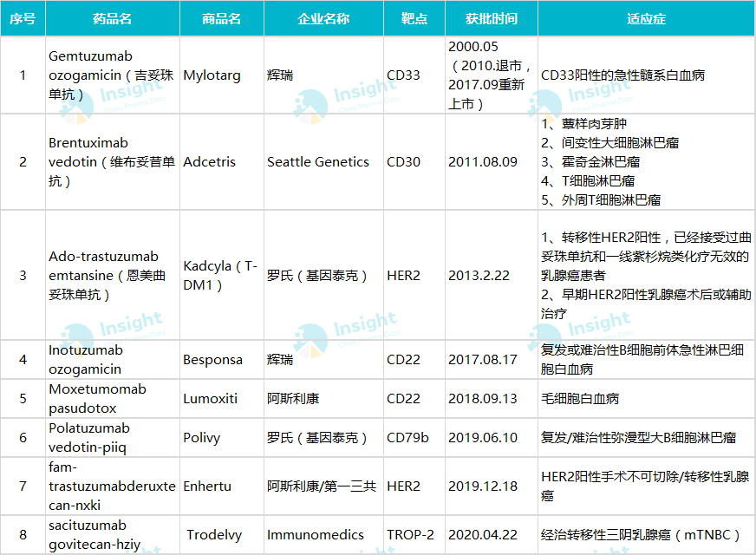The image size is (756, 555).
Task: Click the 序号 column header
Action: (23, 18)
